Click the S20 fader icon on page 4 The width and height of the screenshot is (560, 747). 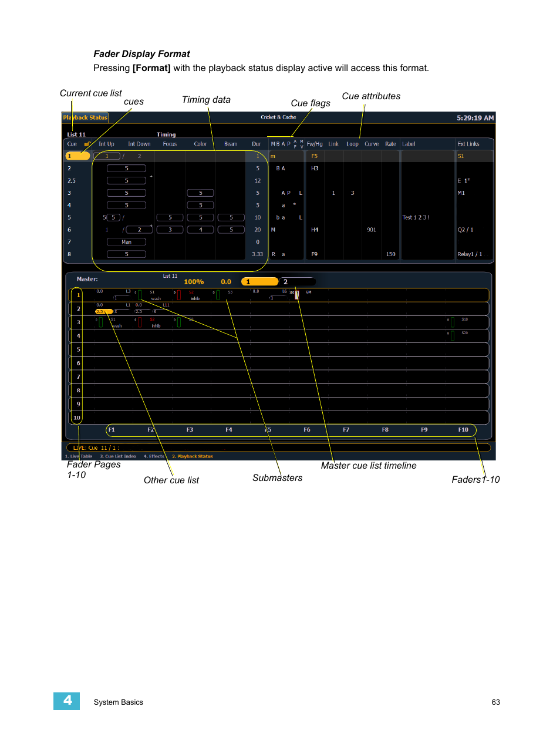452,335
